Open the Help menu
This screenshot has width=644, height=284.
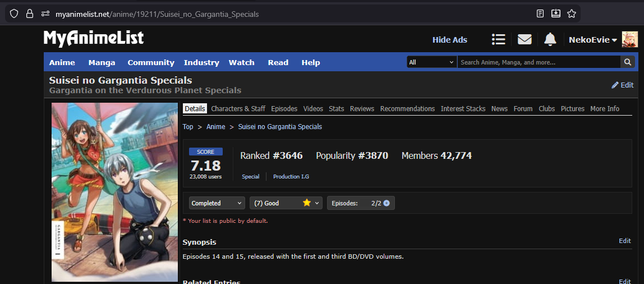(x=311, y=62)
